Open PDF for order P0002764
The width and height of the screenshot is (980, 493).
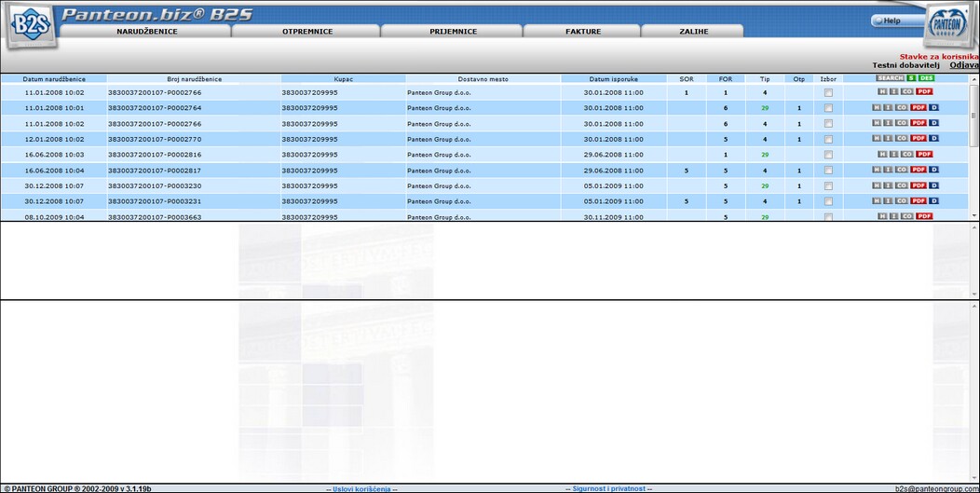tap(918, 108)
